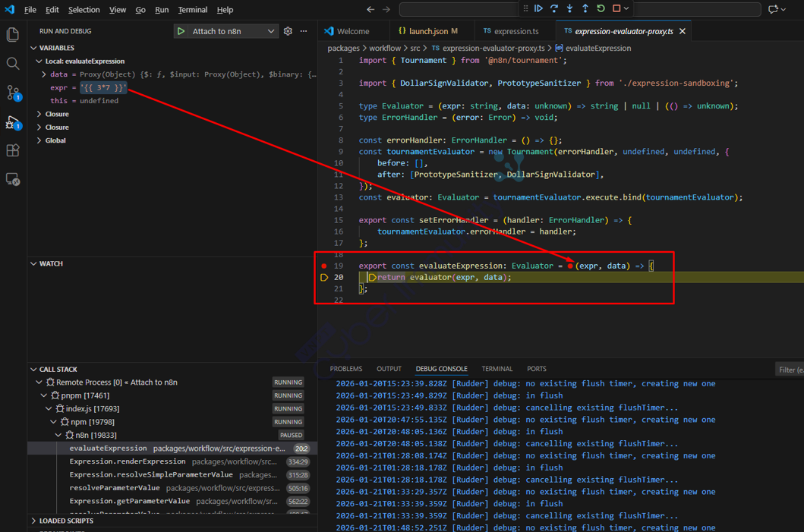Open the Attach to n8n configuration dropdown
The width and height of the screenshot is (804, 532).
pyautogui.click(x=271, y=31)
